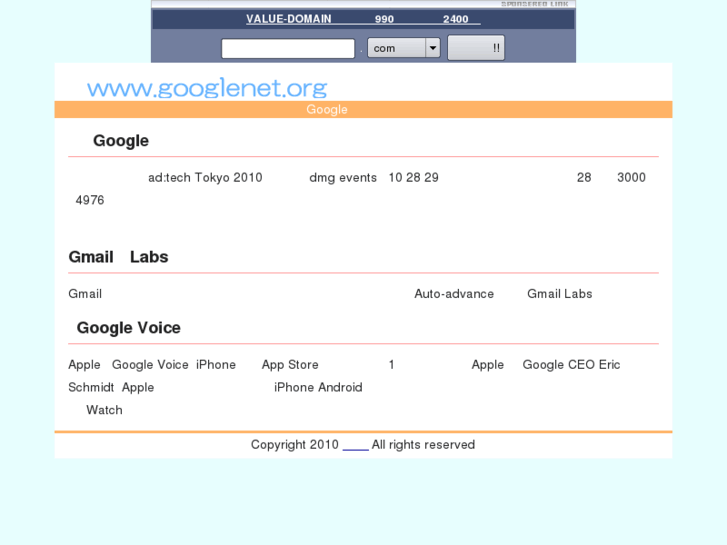Follow the underlined link in the copyright footer
This screenshot has height=545, width=727.
pos(356,445)
